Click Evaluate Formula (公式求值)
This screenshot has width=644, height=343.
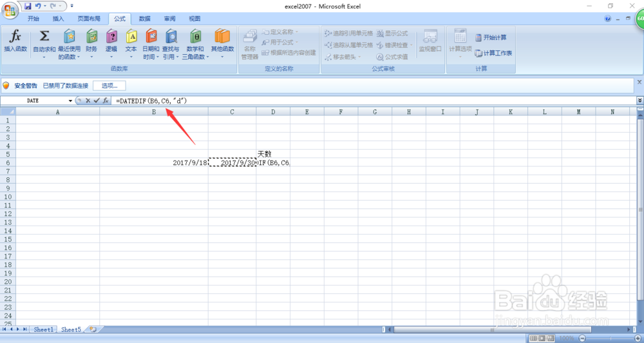click(392, 57)
